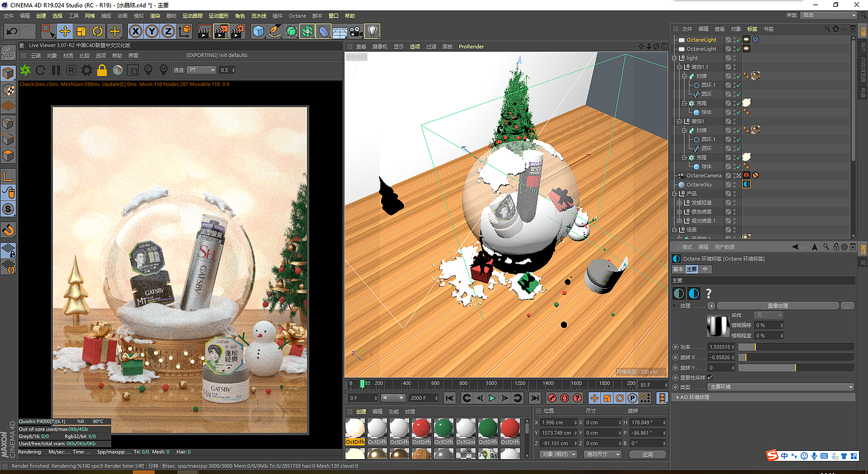Toggle the disabled camera icon on OctaneCamera
Image resolution: width=868 pixels, height=474 pixels.
(x=755, y=174)
